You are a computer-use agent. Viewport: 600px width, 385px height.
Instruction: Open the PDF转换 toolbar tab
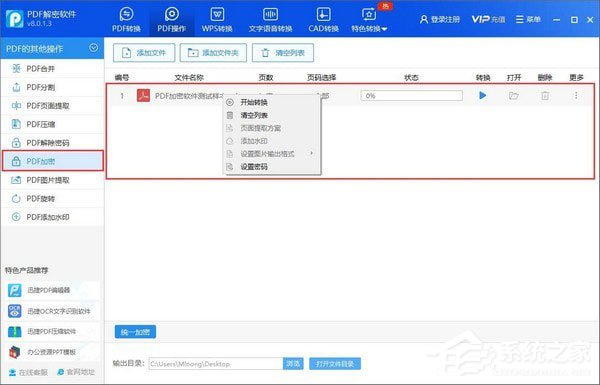(126, 20)
